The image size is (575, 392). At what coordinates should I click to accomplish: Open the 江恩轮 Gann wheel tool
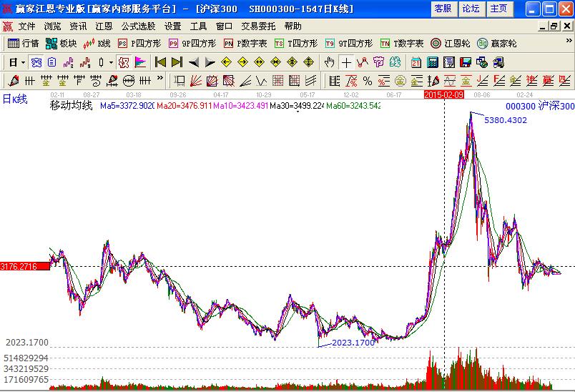click(x=451, y=44)
